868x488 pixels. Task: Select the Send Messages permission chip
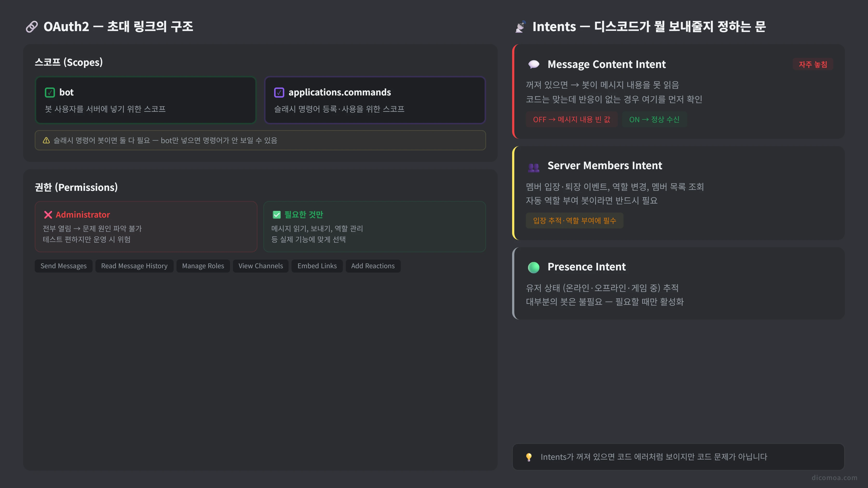point(63,266)
